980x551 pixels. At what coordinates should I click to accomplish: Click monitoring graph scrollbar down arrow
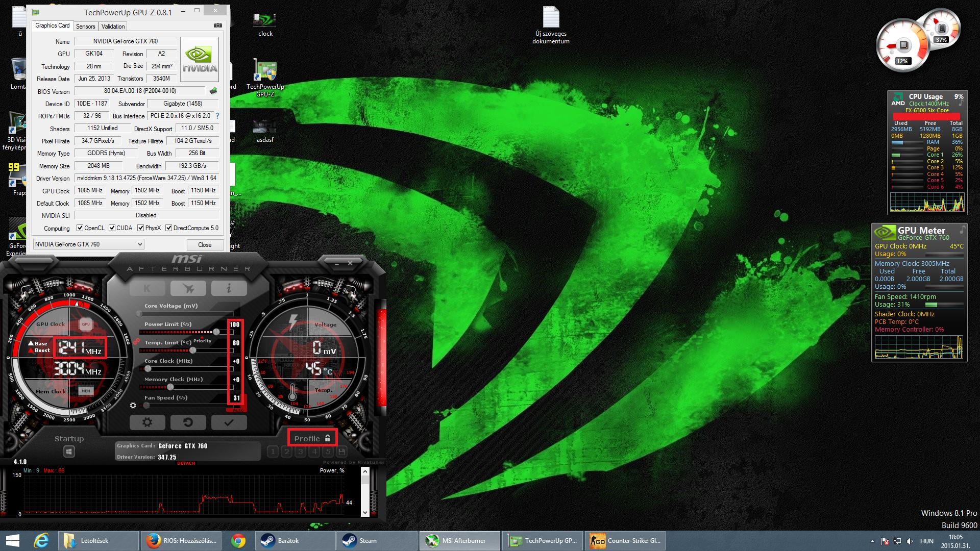pos(365,512)
